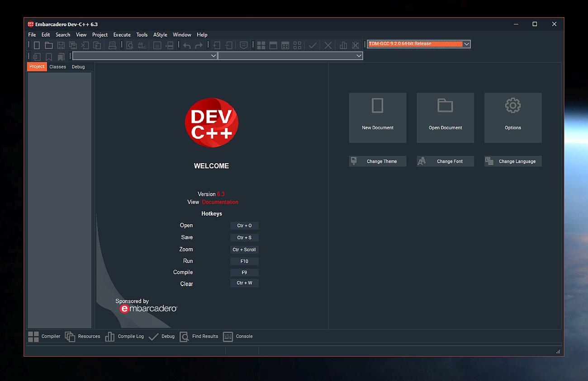Viewport: 588px width, 381px height.
Task: Click the plus-document icon left of the bookmarks
Action: pyautogui.click(x=37, y=57)
